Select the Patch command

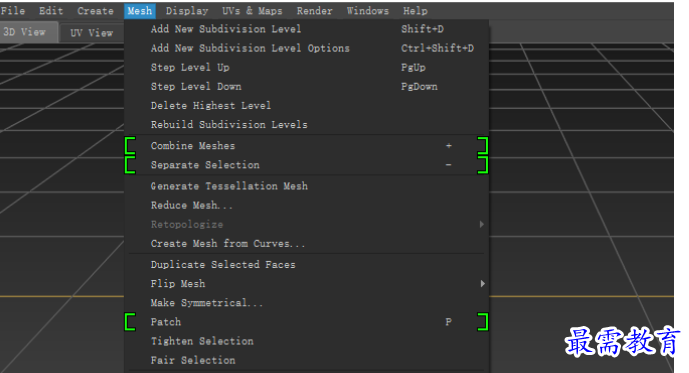(307, 322)
